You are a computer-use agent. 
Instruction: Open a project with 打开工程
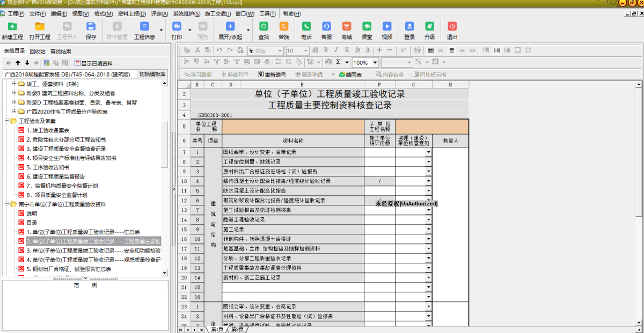40,30
